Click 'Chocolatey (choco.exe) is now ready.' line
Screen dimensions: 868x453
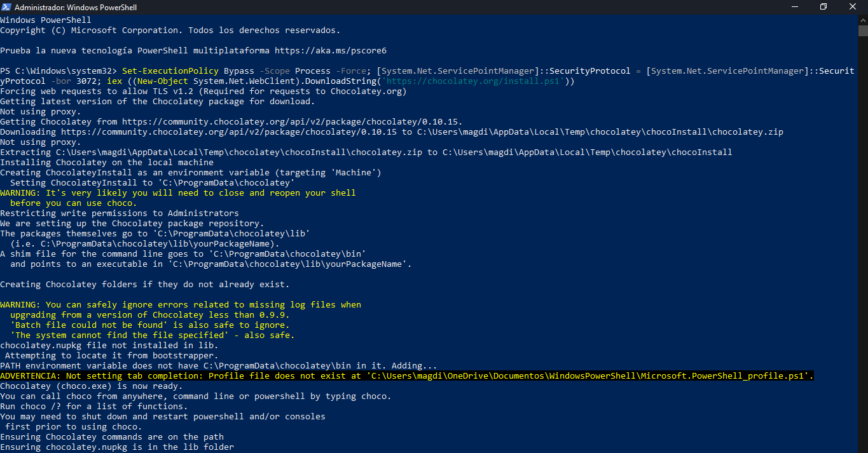point(92,386)
